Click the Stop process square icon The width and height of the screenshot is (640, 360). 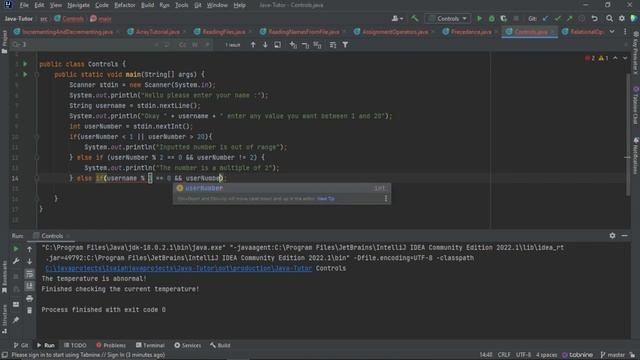click(x=516, y=18)
